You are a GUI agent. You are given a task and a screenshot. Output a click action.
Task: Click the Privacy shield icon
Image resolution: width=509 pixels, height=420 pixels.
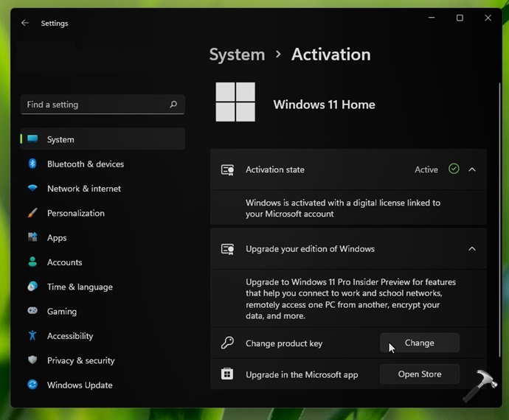(x=32, y=360)
